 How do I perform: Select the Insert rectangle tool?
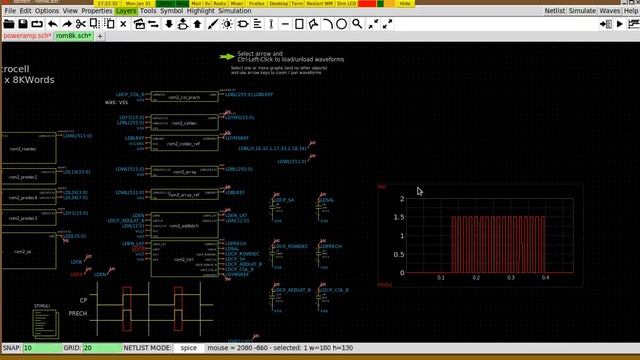coord(299,24)
